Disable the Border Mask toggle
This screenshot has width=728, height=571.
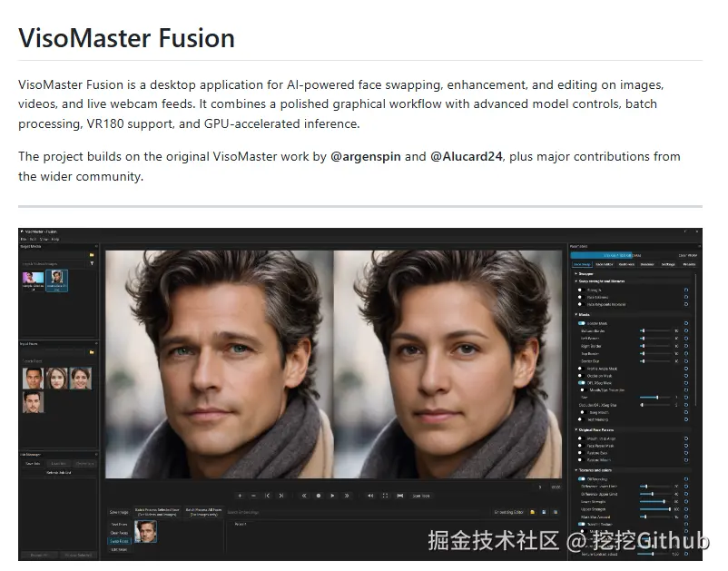[x=581, y=323]
